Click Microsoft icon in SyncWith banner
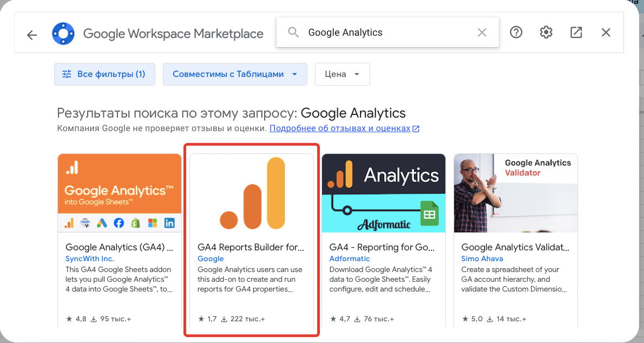This screenshot has width=644, height=343. coord(153,223)
